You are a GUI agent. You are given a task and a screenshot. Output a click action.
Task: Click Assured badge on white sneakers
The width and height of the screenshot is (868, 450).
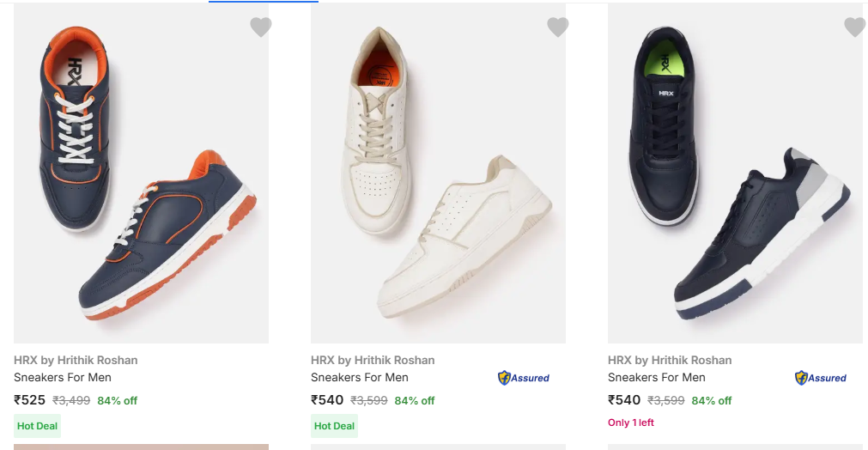pos(524,378)
